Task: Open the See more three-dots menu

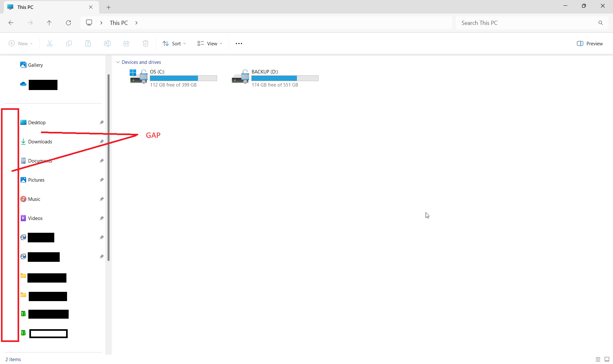Action: point(239,43)
